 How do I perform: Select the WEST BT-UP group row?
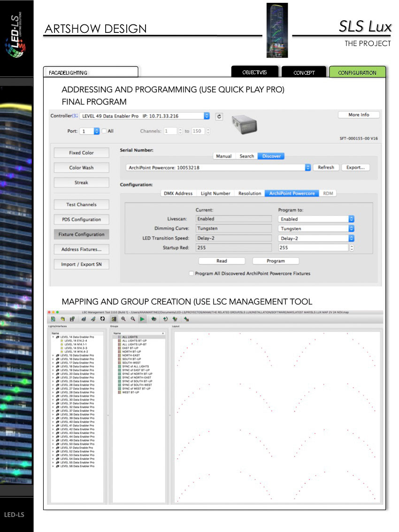pyautogui.click(x=139, y=392)
